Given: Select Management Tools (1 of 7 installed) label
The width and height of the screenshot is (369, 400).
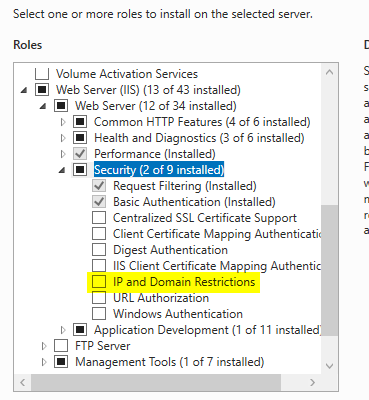Looking at the screenshot, I should [170, 362].
